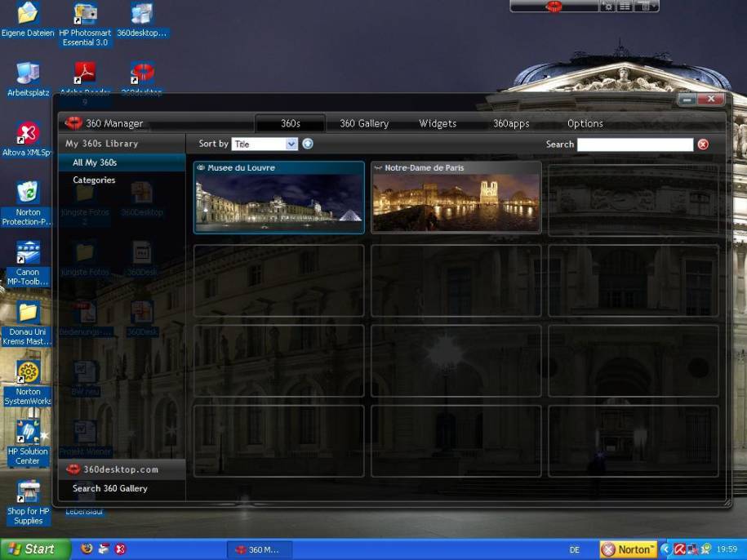Clear the search using the red X icon

click(x=703, y=144)
